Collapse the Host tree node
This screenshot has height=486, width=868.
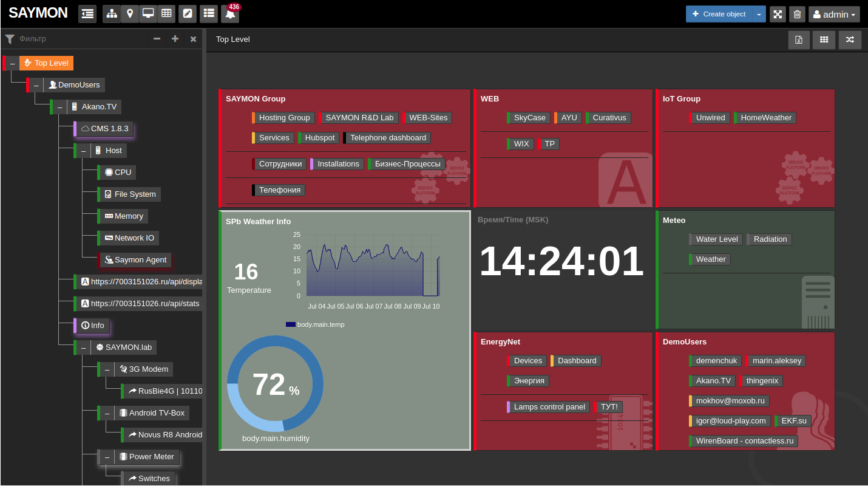[84, 151]
